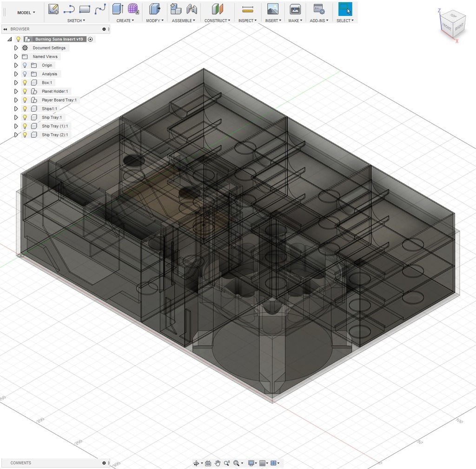476x469 pixels.
Task: Activate the Select tool icon
Action: (x=345, y=9)
